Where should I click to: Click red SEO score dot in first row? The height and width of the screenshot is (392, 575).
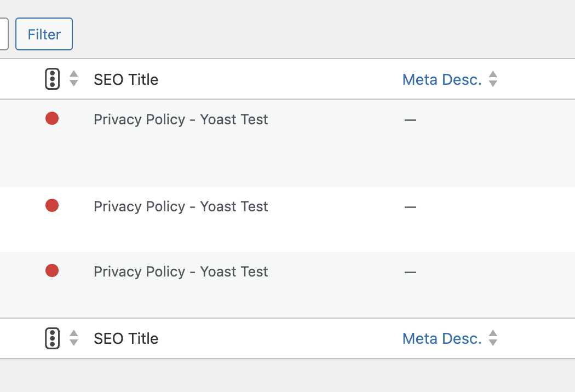tap(52, 118)
